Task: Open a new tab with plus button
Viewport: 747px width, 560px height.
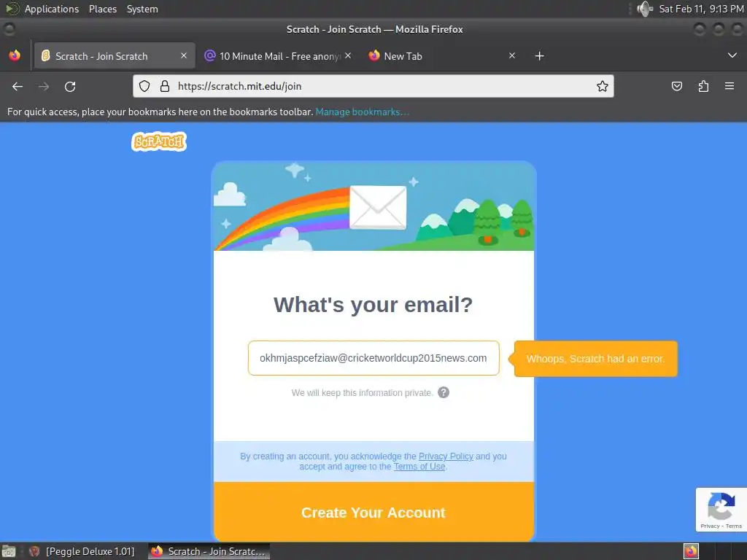Action: tap(539, 56)
